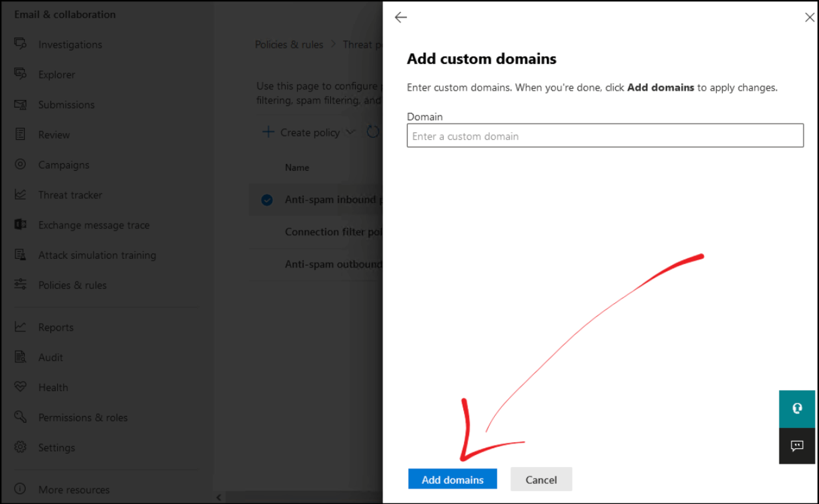Click the Exchange message trace icon
This screenshot has height=504, width=819.
point(20,224)
